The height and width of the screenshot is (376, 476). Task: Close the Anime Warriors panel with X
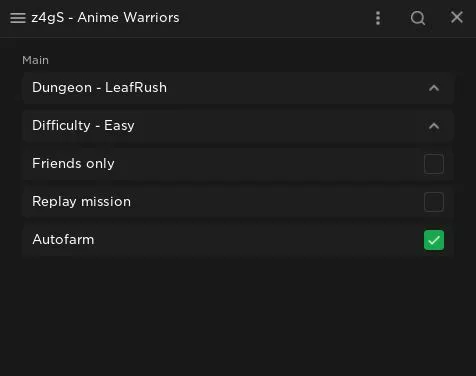(457, 17)
